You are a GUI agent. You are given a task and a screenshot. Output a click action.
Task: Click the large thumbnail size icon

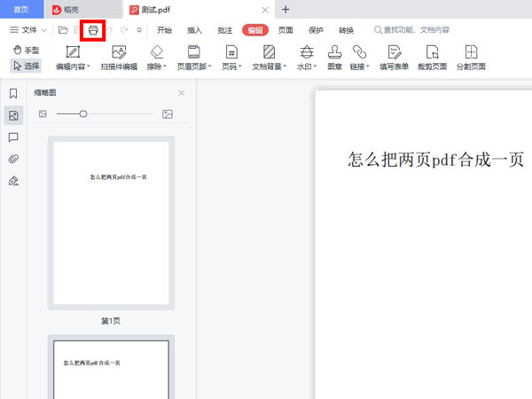click(168, 114)
